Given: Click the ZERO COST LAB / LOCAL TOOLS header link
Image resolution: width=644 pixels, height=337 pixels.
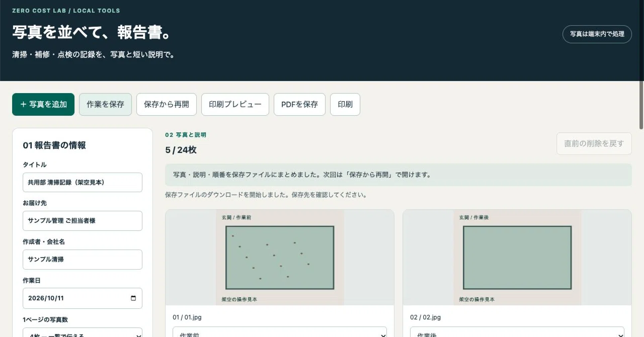Looking at the screenshot, I should [x=66, y=11].
